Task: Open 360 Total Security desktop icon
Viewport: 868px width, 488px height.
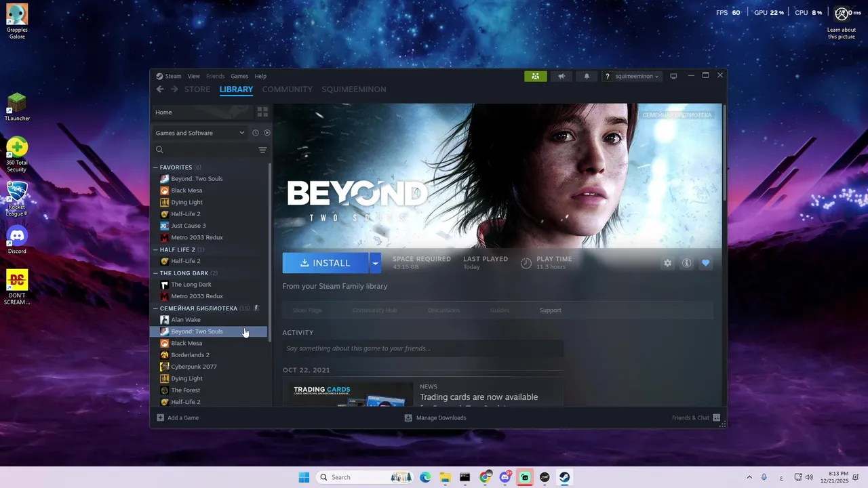Action: (17, 155)
